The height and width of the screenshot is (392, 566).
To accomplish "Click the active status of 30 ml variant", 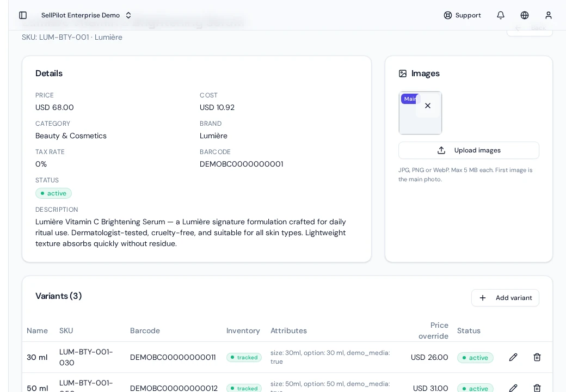I will (x=475, y=358).
